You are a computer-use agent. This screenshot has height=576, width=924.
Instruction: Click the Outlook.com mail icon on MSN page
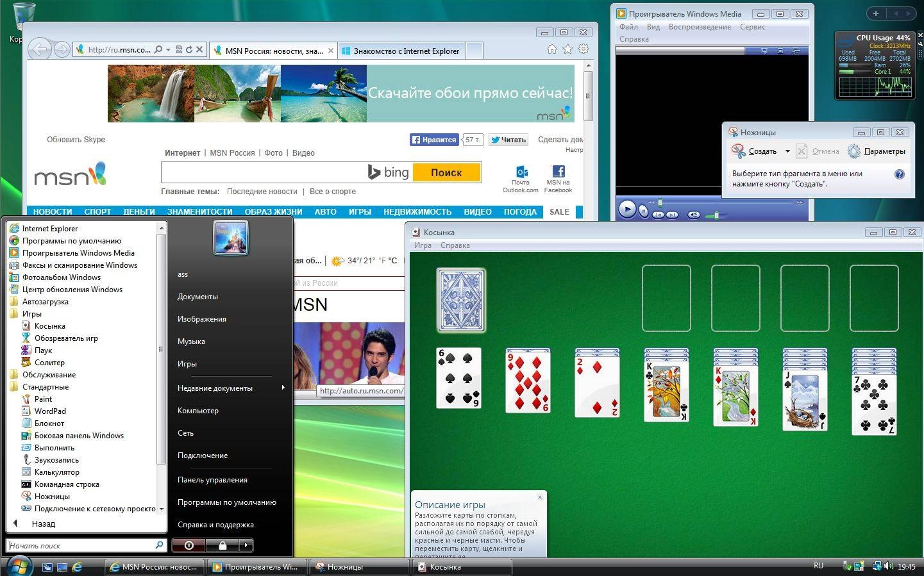pyautogui.click(x=522, y=172)
